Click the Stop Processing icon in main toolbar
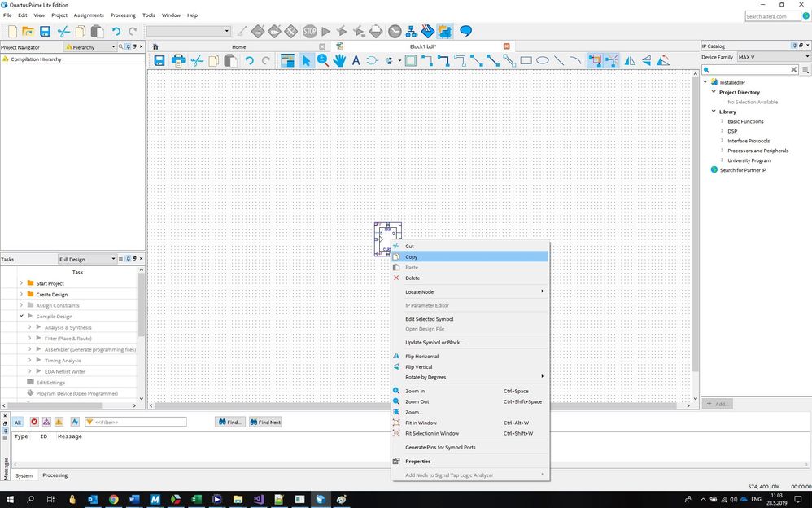Screen dimensions: 812x508 (309, 32)
